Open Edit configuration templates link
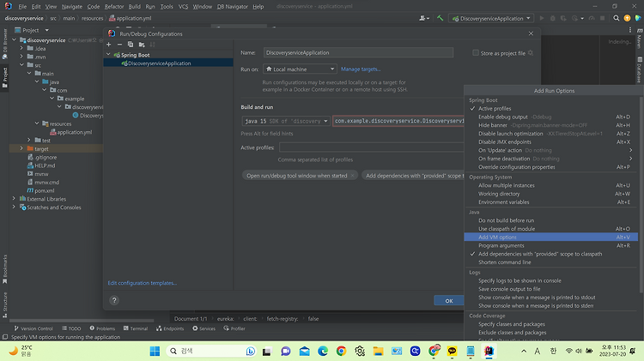644x361 pixels. (142, 283)
